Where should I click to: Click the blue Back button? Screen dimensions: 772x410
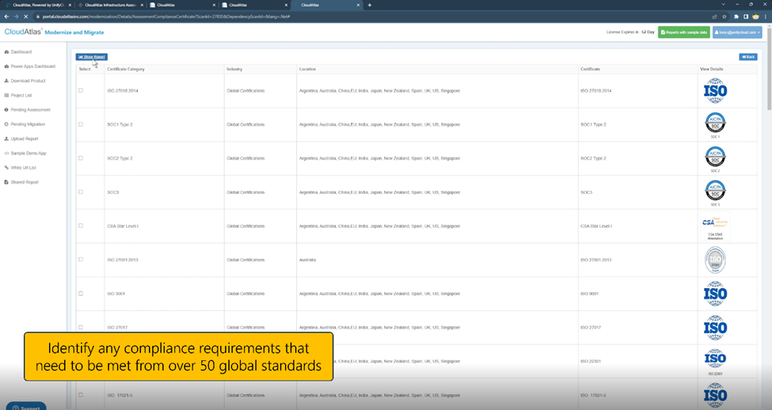pos(748,57)
